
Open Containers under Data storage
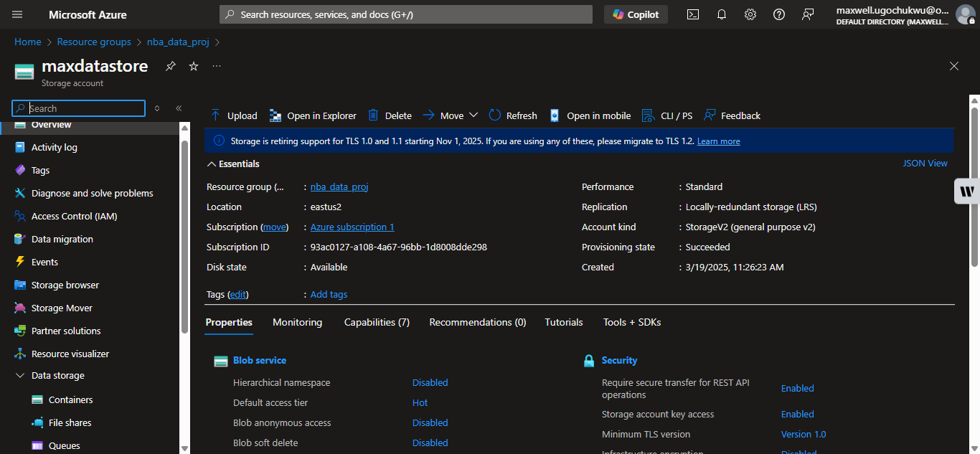click(x=70, y=399)
